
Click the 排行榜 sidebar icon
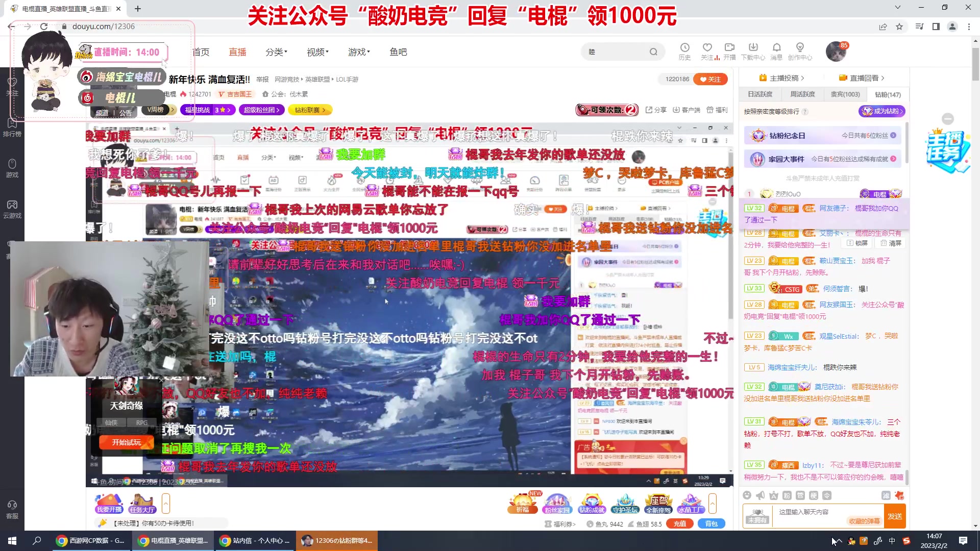click(x=12, y=128)
